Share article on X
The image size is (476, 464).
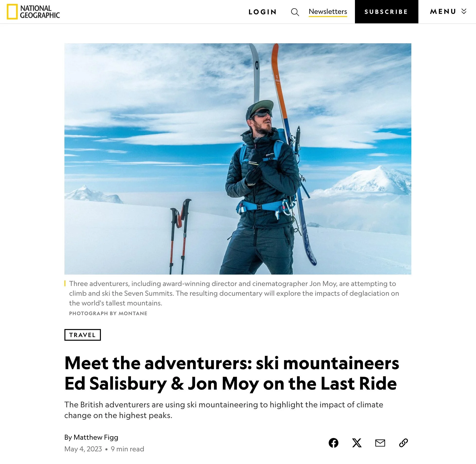point(357,443)
